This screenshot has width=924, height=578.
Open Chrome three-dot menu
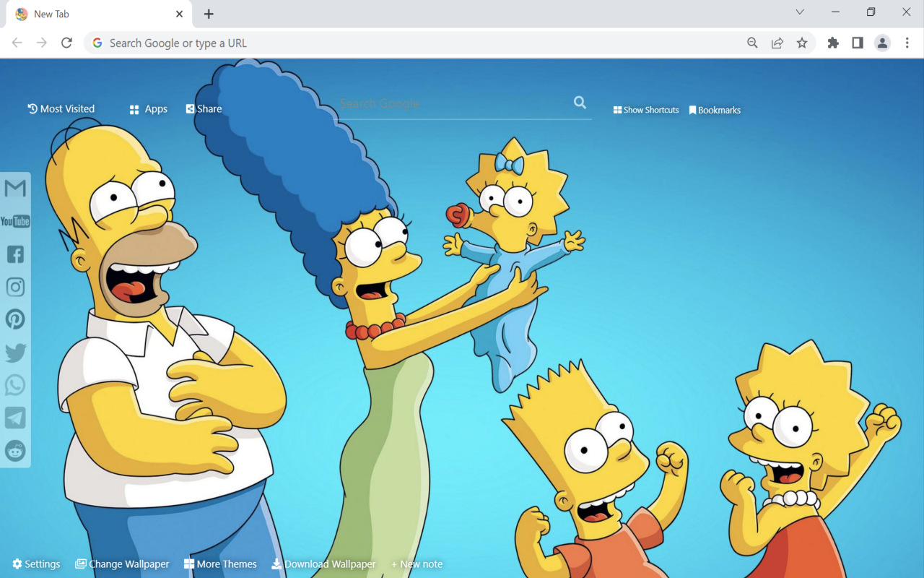(907, 43)
